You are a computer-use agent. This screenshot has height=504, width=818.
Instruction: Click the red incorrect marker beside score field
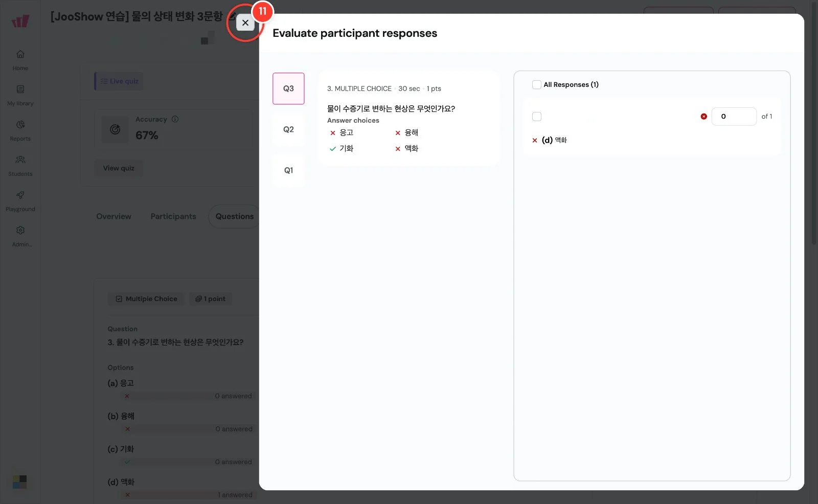click(x=704, y=117)
